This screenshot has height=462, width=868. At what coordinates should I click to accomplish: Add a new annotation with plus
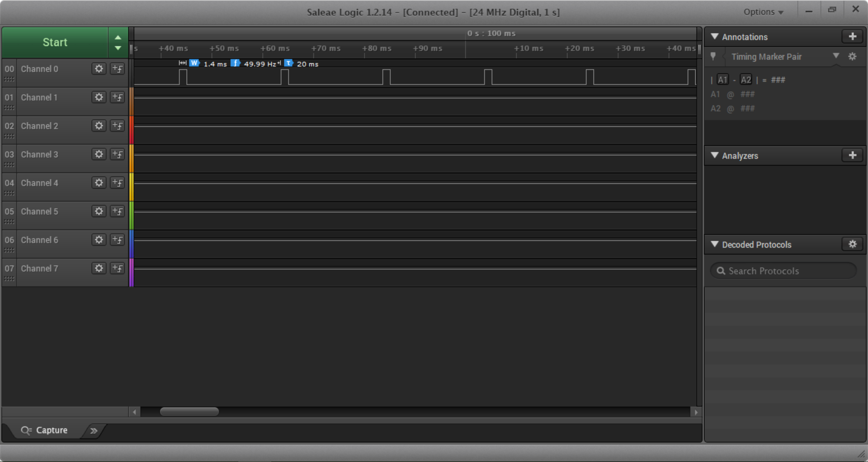852,37
